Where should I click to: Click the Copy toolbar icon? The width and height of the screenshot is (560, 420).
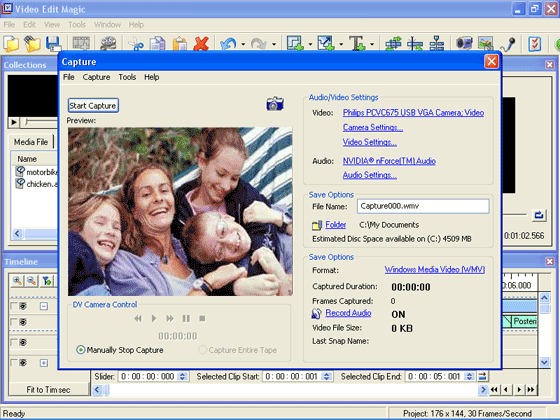158,44
